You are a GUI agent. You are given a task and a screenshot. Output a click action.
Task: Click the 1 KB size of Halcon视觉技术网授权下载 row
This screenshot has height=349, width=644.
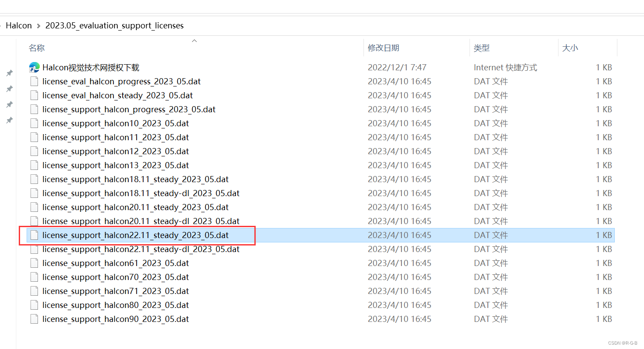click(x=604, y=67)
